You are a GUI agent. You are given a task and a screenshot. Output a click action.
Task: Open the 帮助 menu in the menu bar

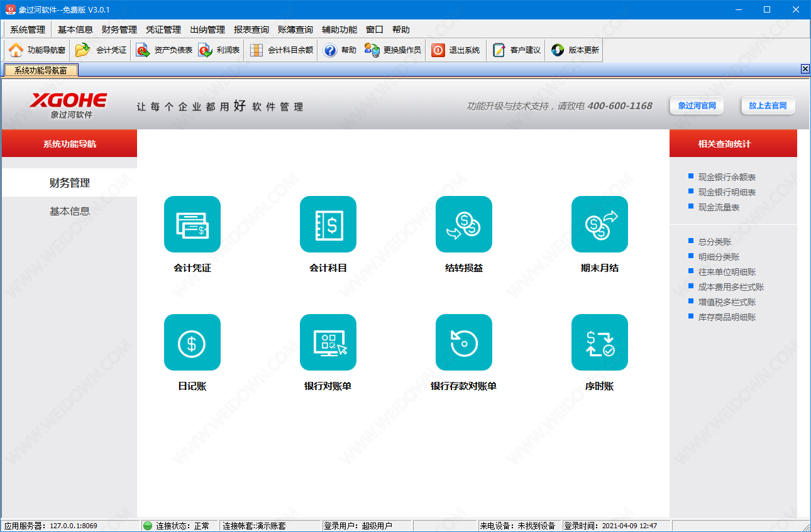401,30
